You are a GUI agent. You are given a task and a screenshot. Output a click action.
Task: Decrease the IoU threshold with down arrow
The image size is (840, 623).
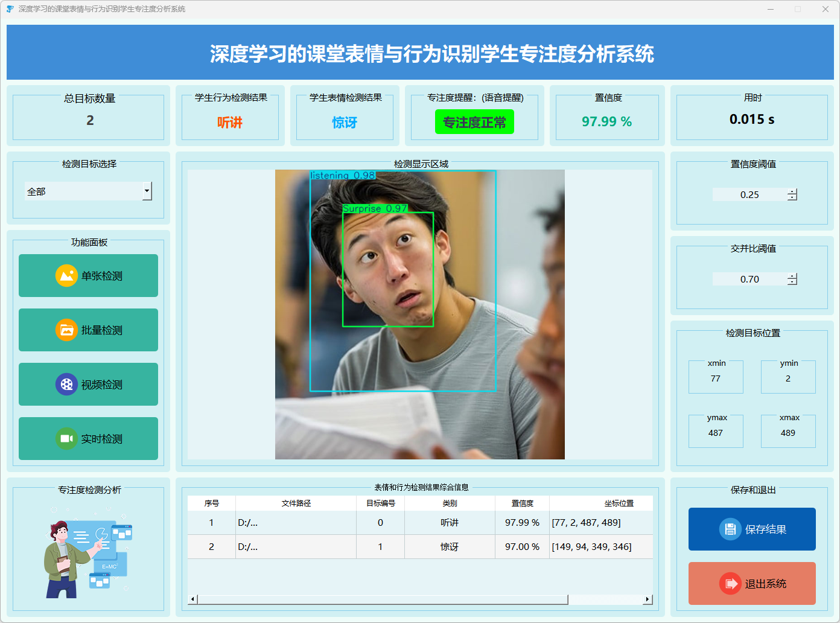[x=792, y=283]
